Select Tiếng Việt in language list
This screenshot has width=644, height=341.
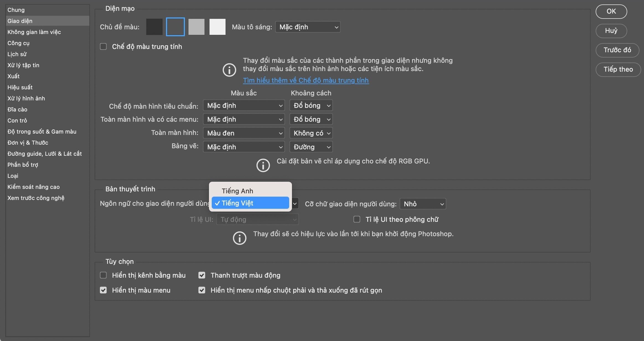tap(250, 203)
